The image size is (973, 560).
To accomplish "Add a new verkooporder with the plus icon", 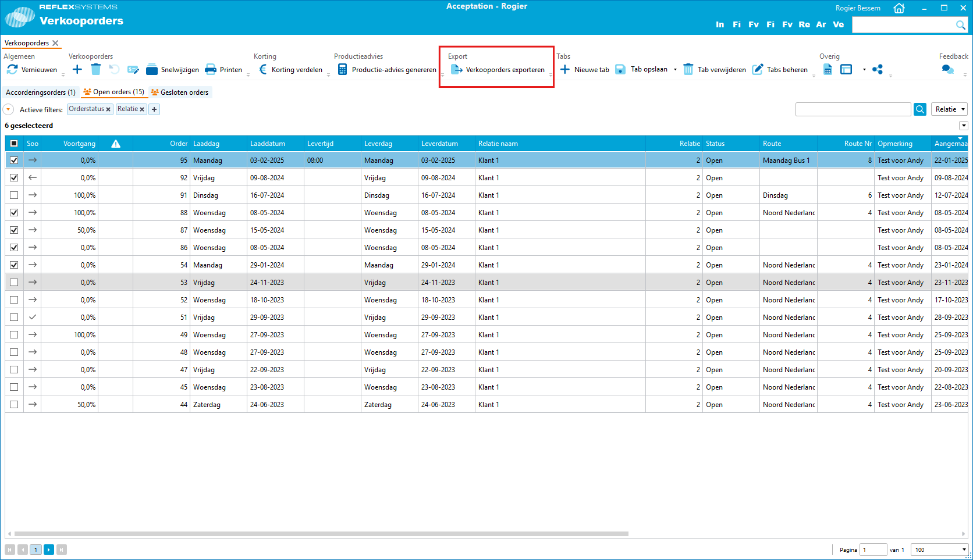I will tap(77, 70).
